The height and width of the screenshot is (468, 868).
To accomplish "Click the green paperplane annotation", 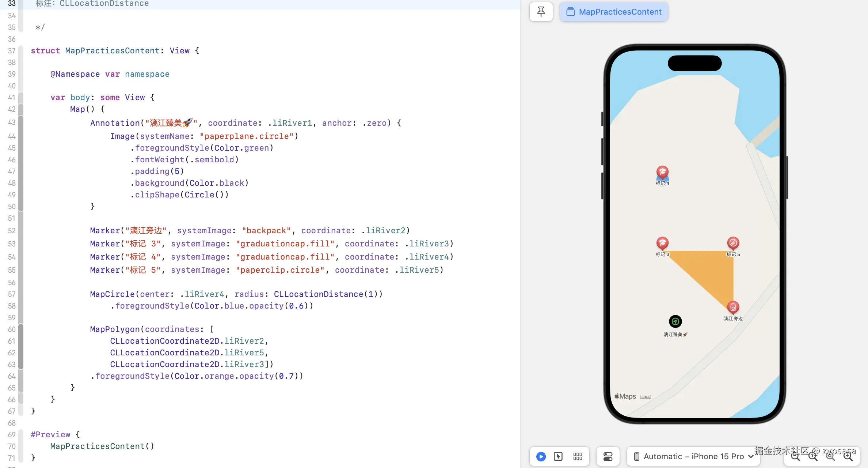I will pyautogui.click(x=675, y=321).
